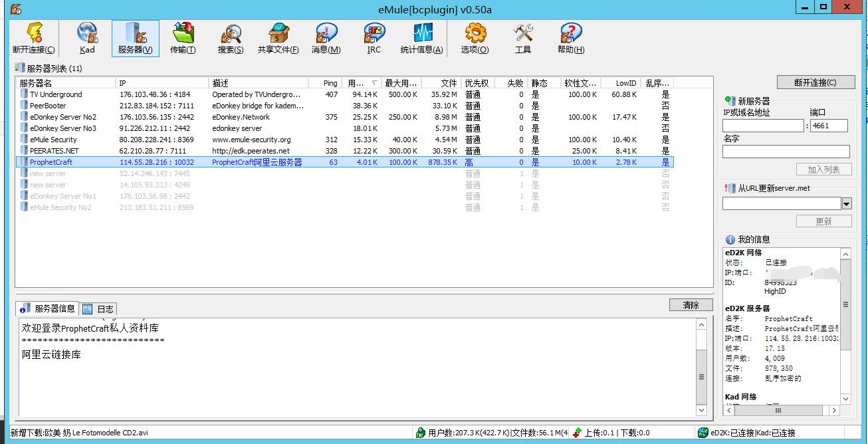Click the 新增下载 status bar text

[x=79, y=433]
